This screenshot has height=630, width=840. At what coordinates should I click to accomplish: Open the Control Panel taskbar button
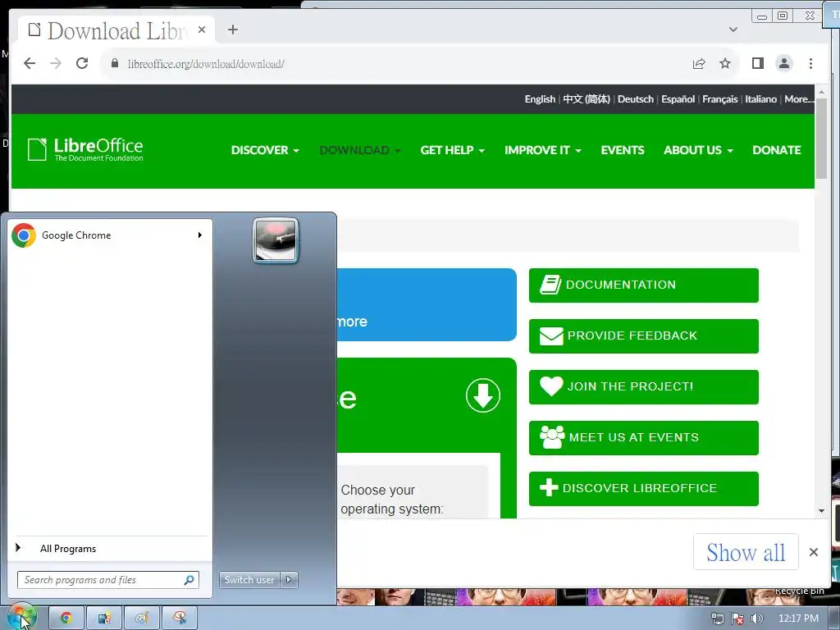(x=104, y=618)
